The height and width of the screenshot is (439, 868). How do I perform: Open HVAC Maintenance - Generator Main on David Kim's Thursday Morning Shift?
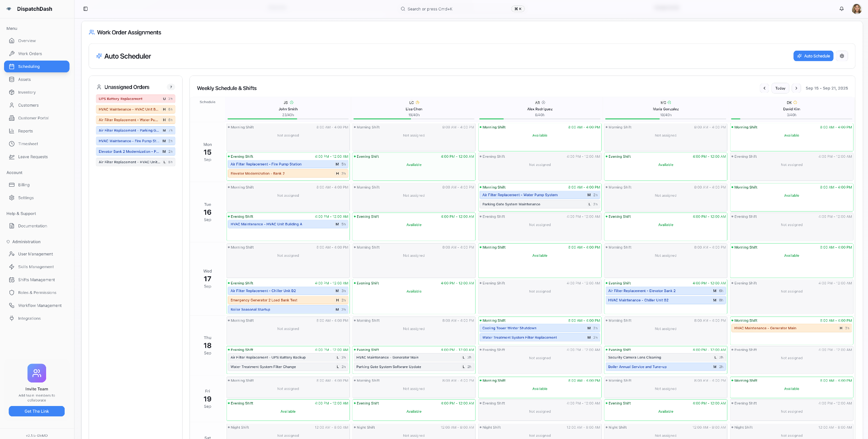click(792, 328)
